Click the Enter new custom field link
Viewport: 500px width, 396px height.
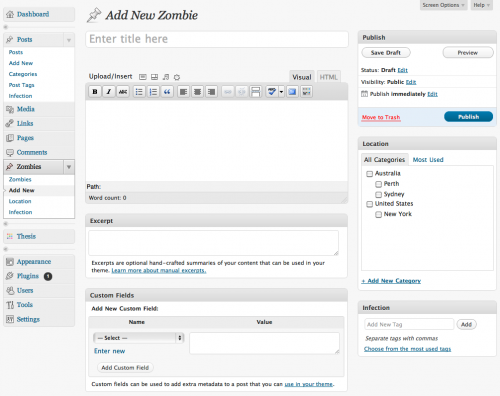109,351
